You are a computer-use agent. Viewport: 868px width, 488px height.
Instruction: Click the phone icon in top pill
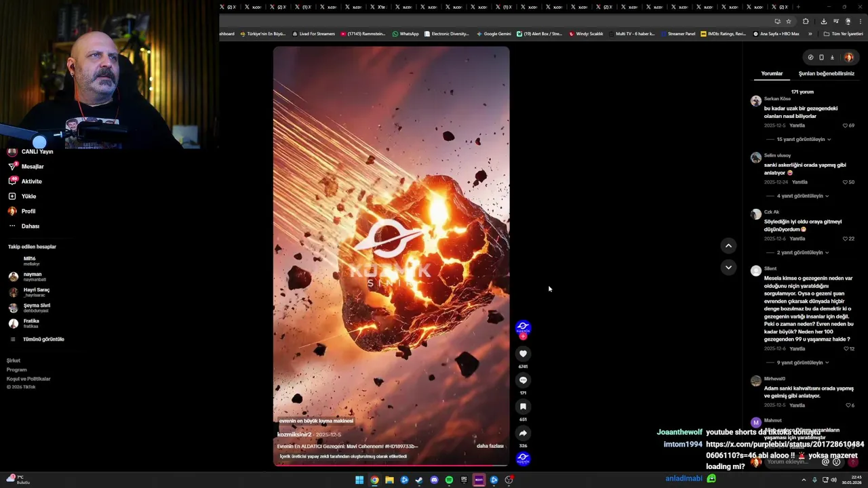tap(821, 58)
